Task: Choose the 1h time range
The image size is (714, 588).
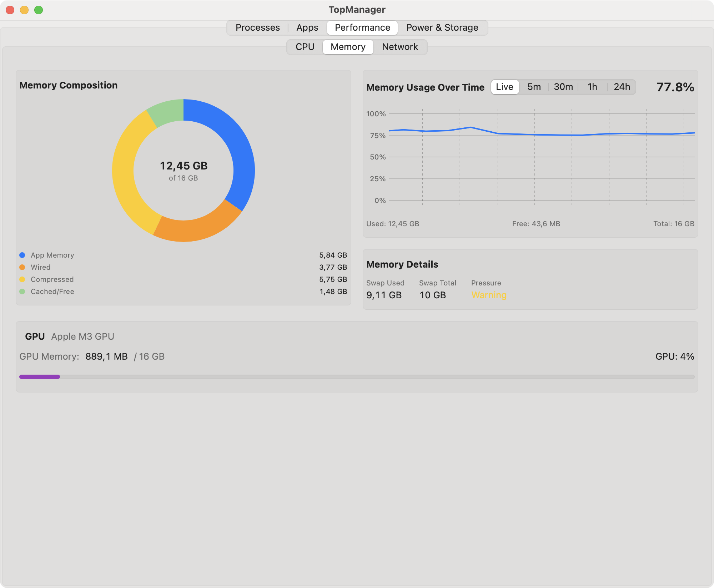Action: [x=592, y=87]
